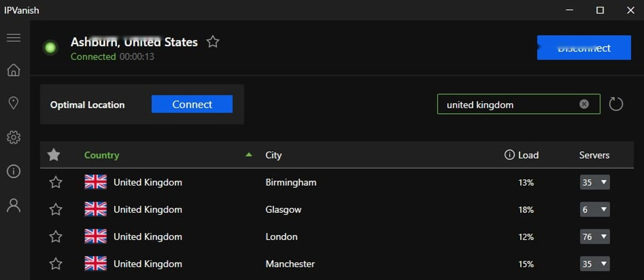
Task: Refresh the server list
Action: coord(616,104)
